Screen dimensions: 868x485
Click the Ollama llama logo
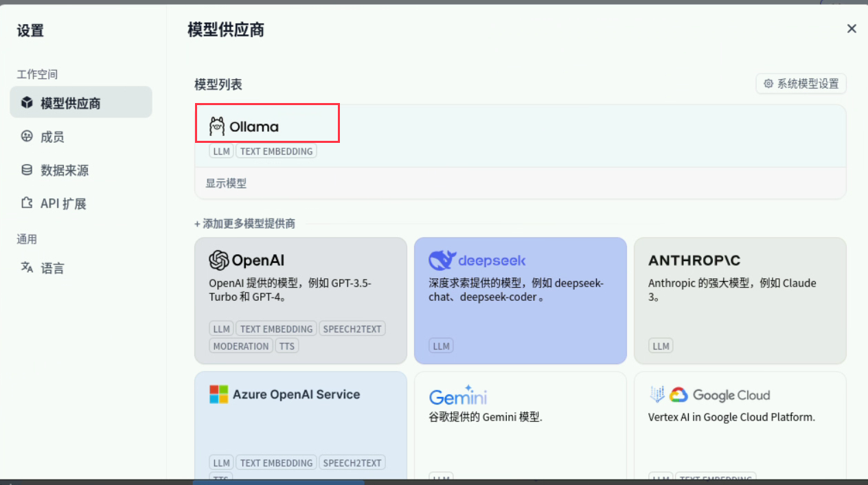(x=217, y=126)
